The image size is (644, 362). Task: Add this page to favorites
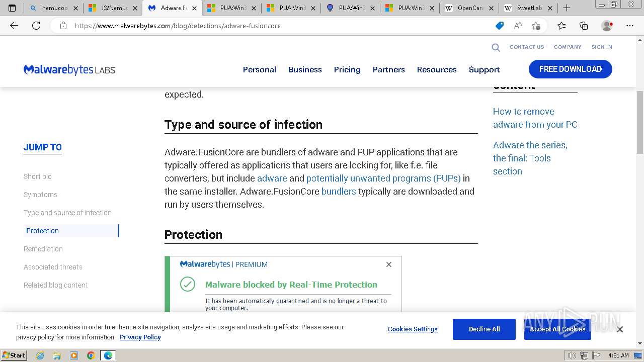pyautogui.click(x=536, y=26)
